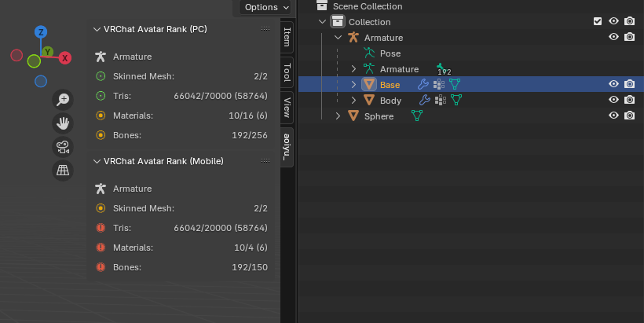This screenshot has width=644, height=323.
Task: Toggle the camera view button
Action: coord(63,147)
